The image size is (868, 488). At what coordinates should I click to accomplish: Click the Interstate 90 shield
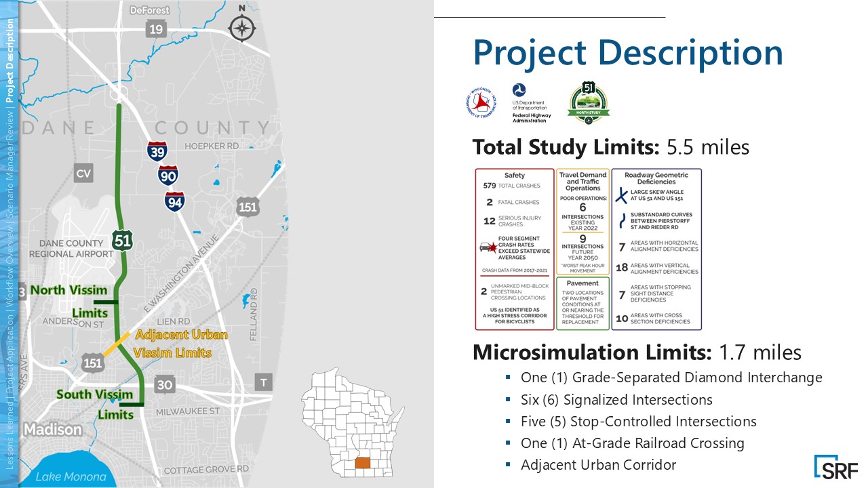[168, 176]
